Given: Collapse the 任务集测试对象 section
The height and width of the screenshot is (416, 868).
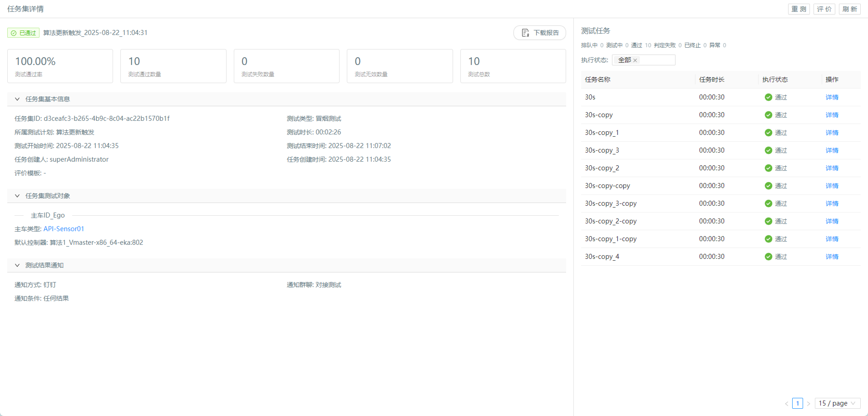Looking at the screenshot, I should click(x=17, y=196).
